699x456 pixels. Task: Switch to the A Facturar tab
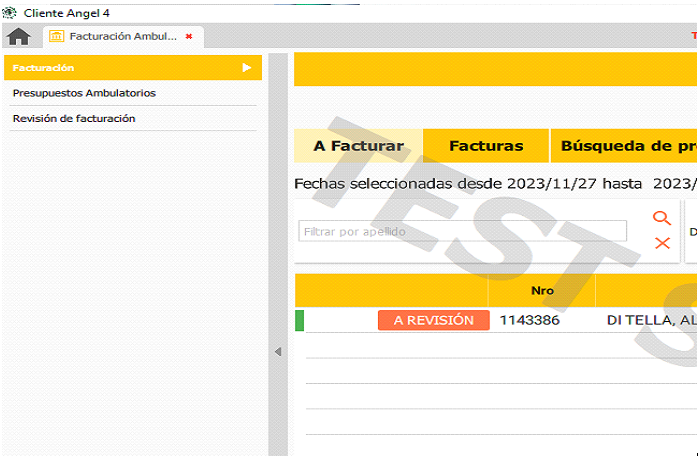358,146
